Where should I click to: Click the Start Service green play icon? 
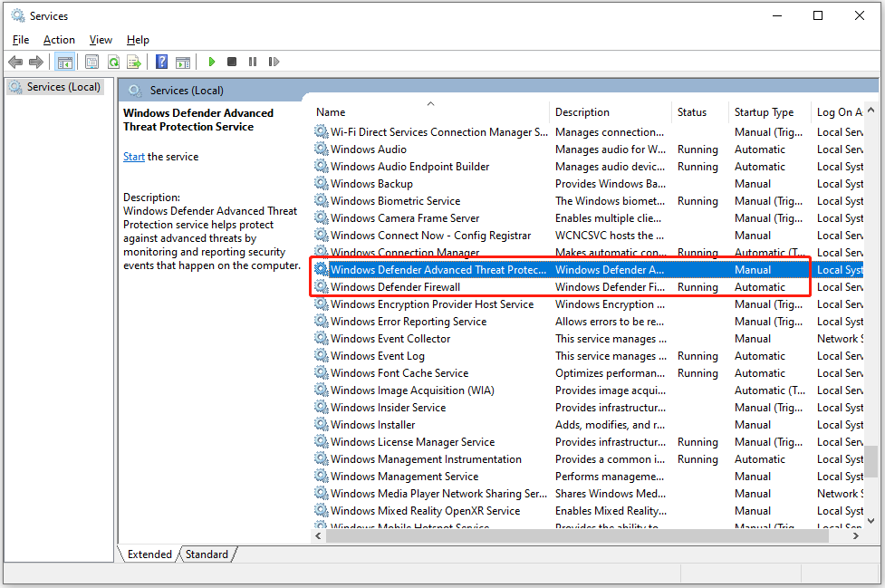211,61
